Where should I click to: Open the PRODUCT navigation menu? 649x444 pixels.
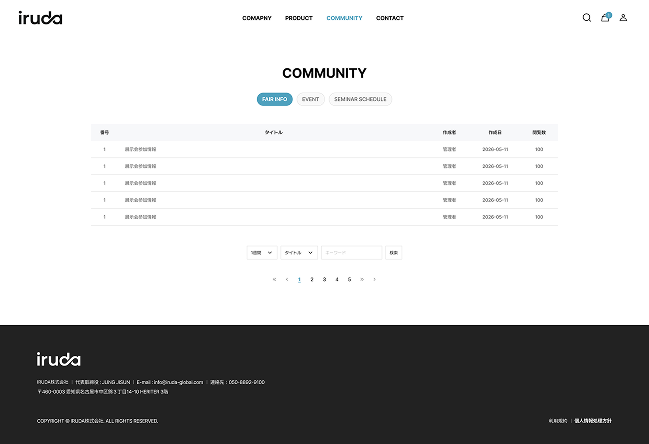[x=299, y=18]
